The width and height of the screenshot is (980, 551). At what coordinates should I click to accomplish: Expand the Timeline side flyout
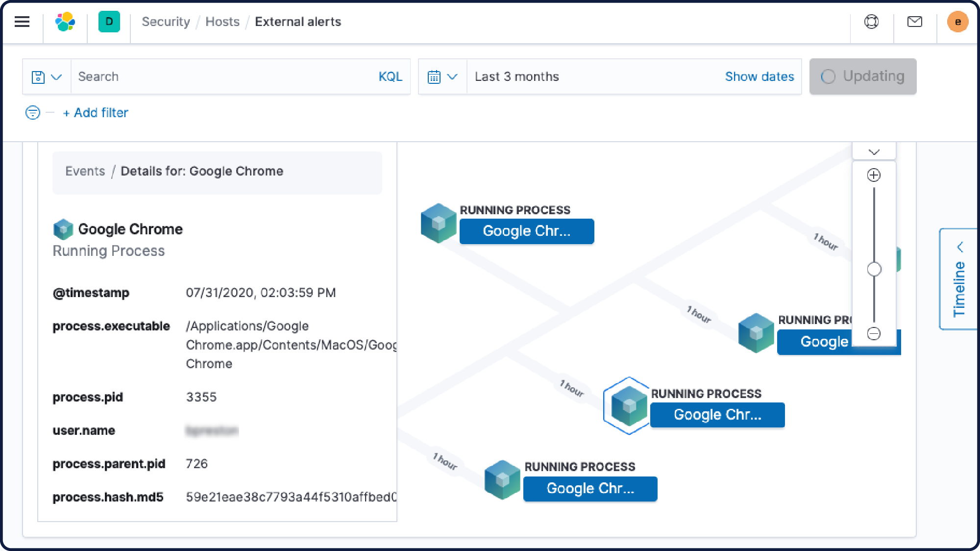959,279
